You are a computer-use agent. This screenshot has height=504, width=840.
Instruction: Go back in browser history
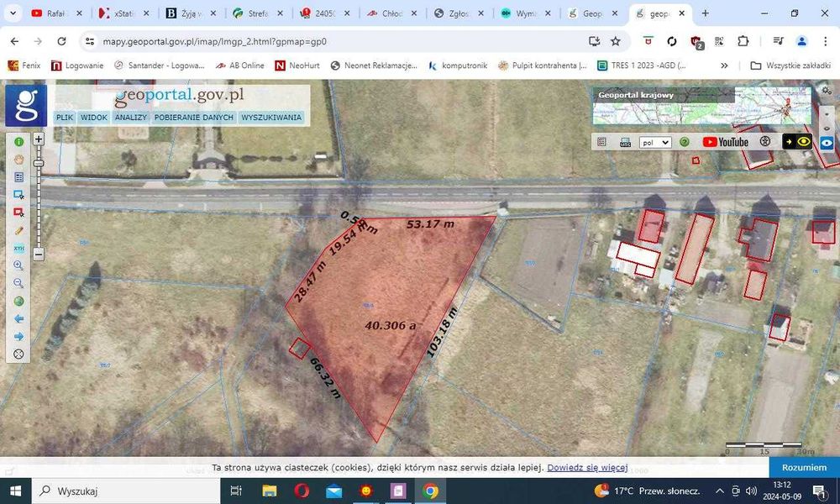(x=14, y=41)
